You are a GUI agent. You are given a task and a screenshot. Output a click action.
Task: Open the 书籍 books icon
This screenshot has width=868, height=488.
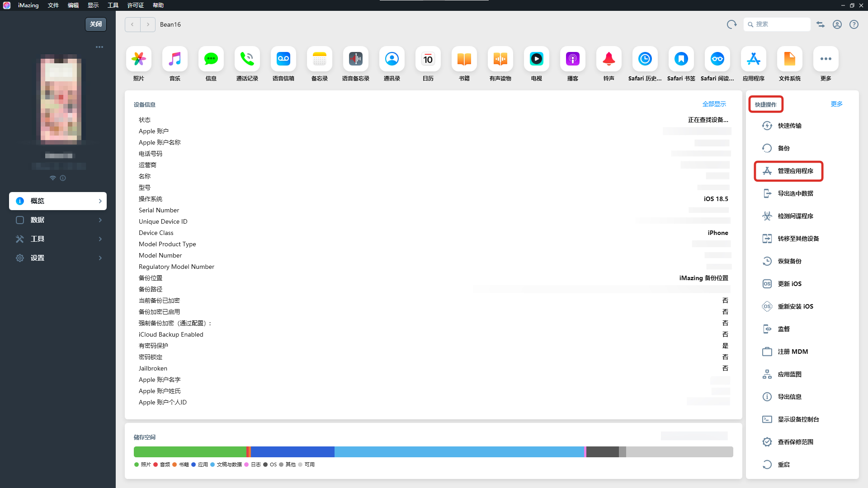point(464,59)
